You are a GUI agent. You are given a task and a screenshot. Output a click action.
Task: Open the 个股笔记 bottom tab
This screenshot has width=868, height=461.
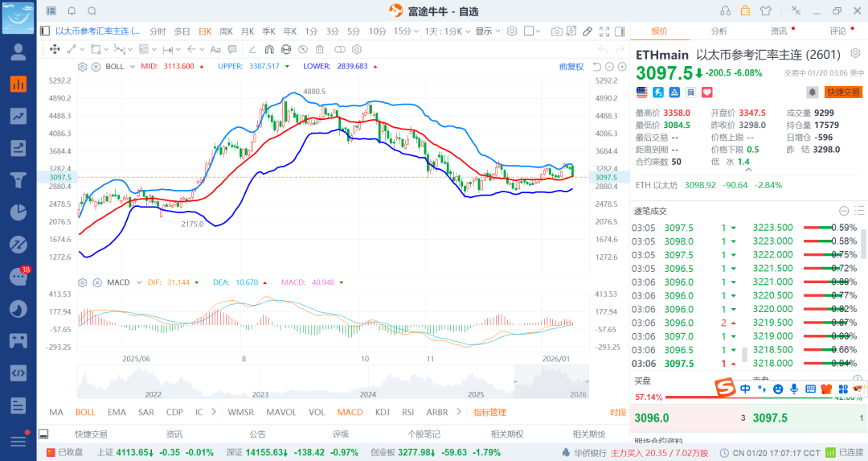tap(424, 434)
